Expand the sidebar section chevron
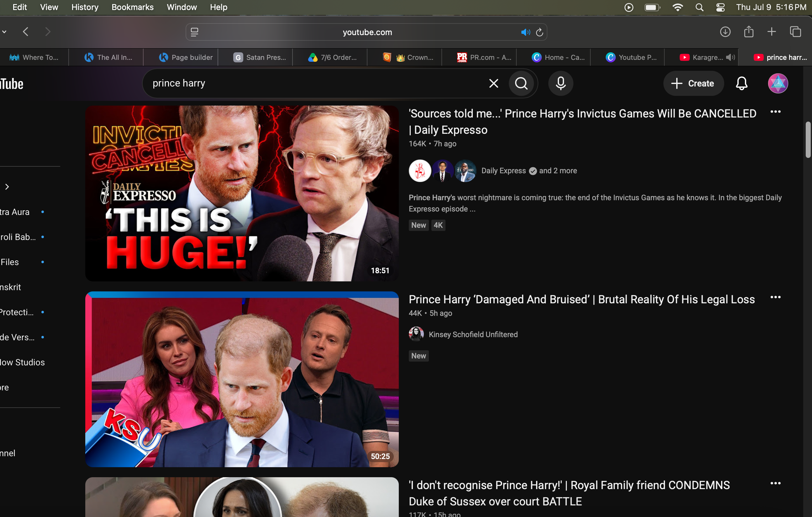812x517 pixels. 7,187
